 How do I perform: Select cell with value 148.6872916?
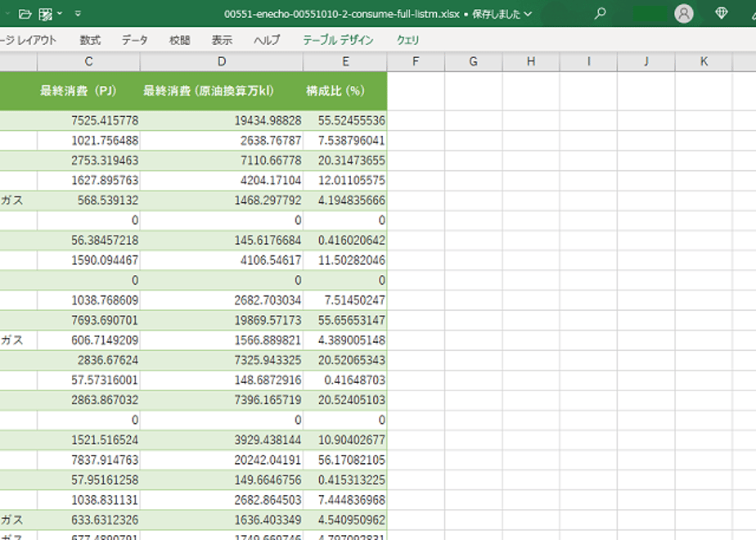click(221, 380)
